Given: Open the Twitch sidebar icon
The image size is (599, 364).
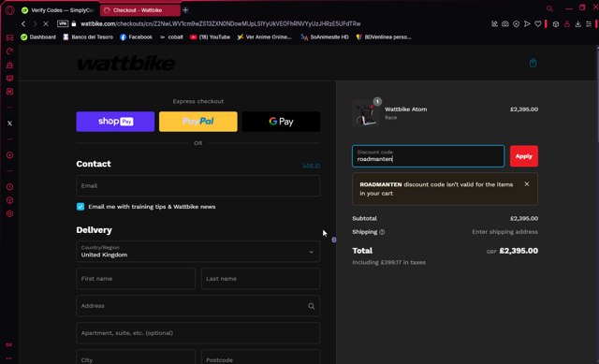Looking at the screenshot, I should click(x=9, y=79).
